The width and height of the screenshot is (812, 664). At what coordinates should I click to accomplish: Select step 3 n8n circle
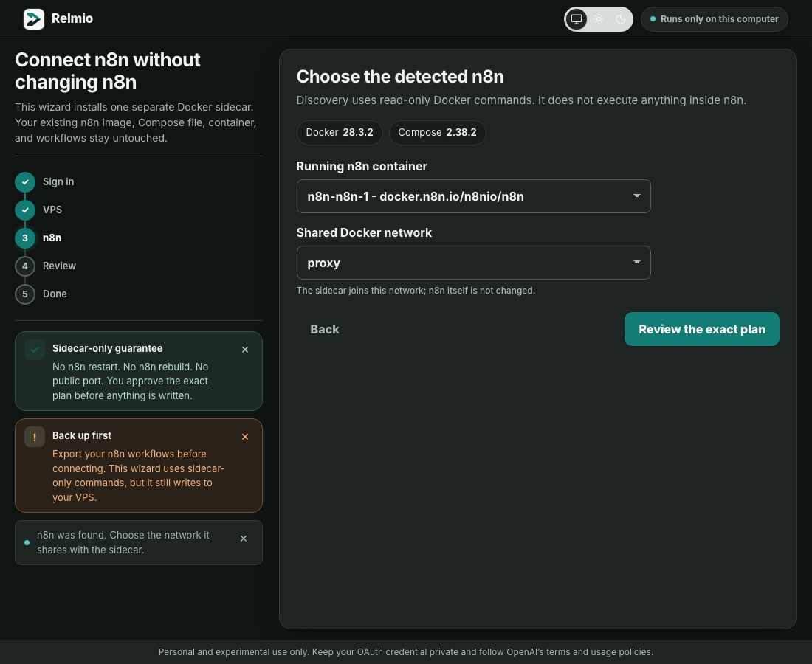pyautogui.click(x=25, y=238)
